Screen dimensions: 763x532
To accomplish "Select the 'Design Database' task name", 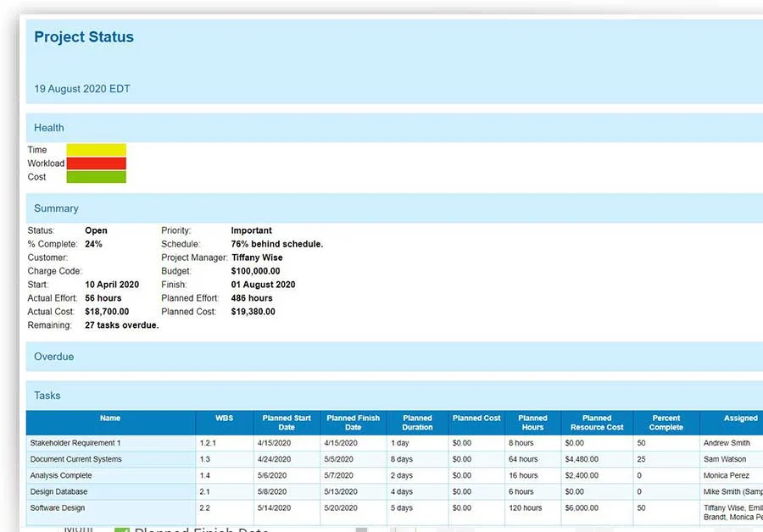I will [58, 491].
